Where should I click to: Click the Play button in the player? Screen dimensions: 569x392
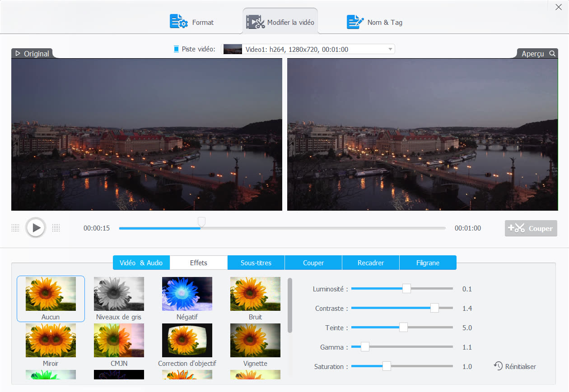pos(36,228)
